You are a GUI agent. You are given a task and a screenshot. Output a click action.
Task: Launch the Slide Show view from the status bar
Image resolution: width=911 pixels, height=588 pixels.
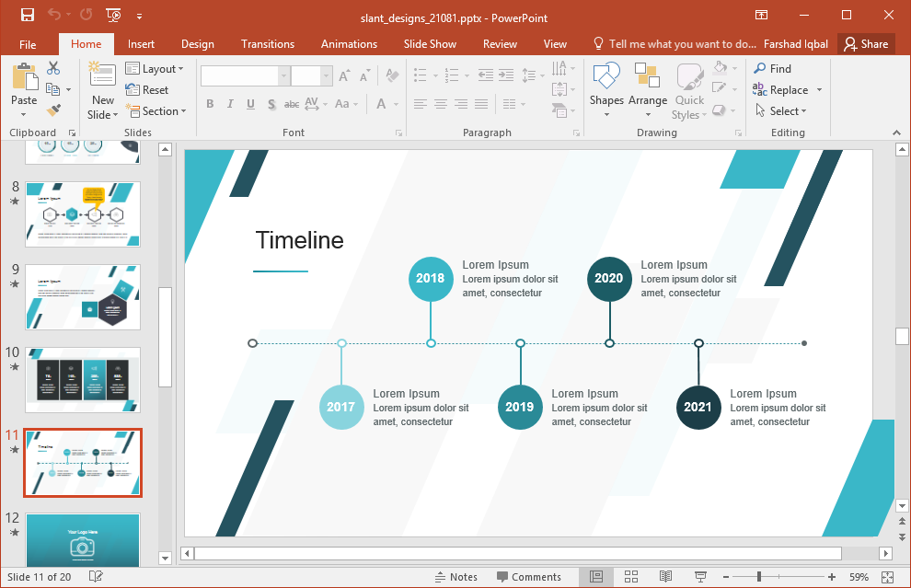pos(700,577)
